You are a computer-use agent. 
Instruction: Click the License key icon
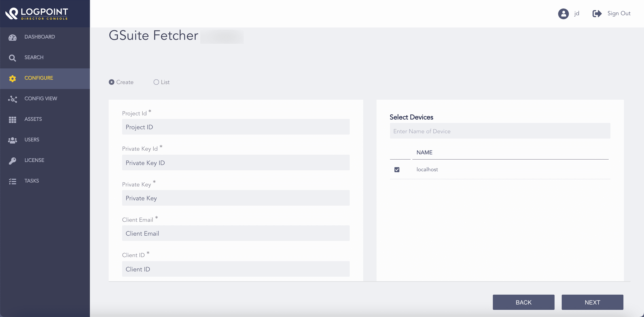coord(13,160)
